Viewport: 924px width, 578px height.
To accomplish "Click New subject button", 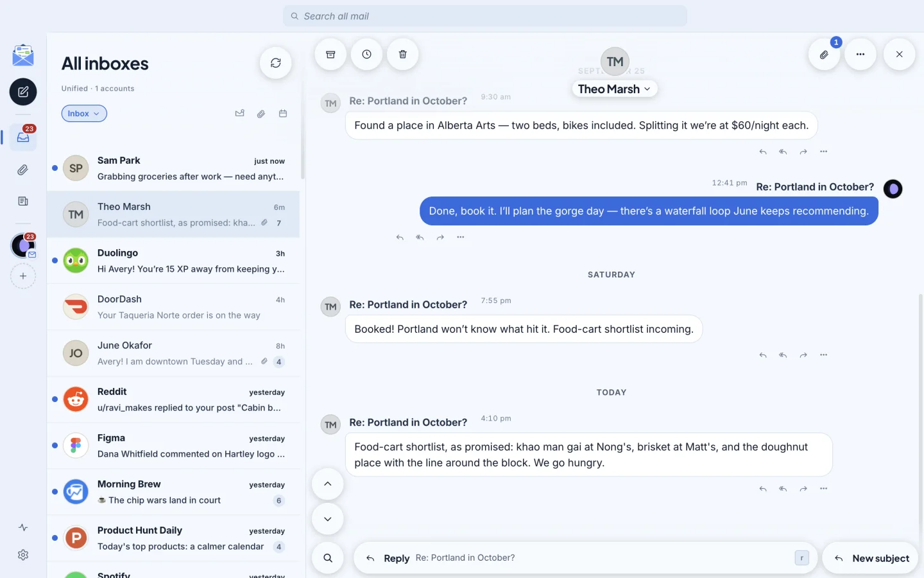I will [x=871, y=558].
